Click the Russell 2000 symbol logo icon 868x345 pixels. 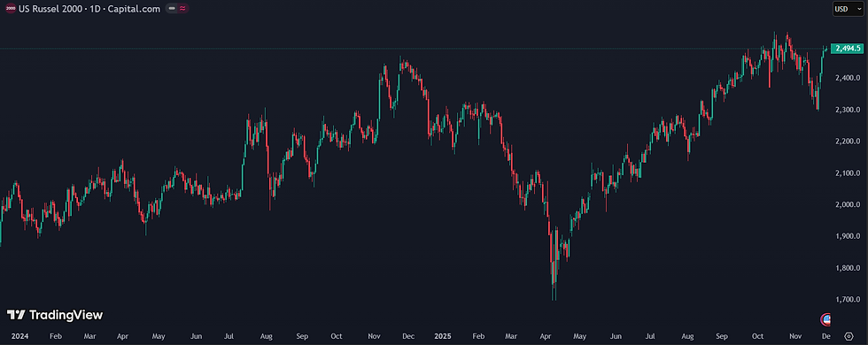[x=10, y=9]
